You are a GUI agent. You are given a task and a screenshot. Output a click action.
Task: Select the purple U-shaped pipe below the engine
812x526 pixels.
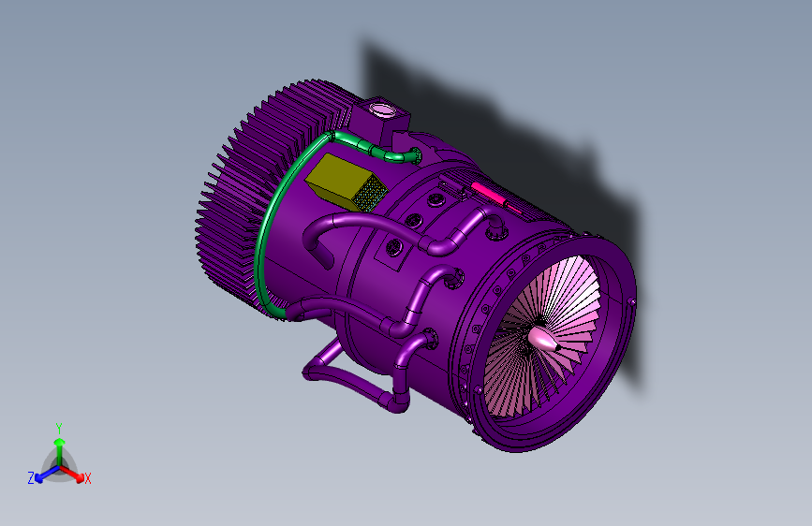click(x=358, y=378)
